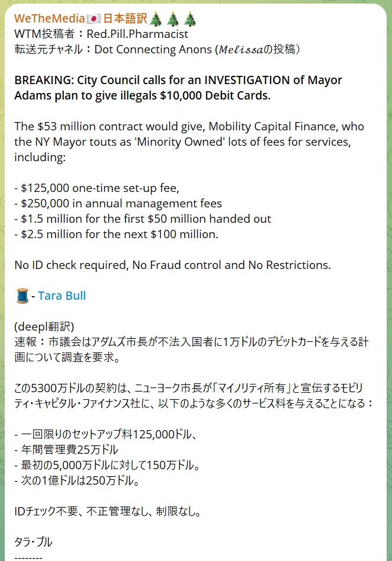Screen dimensions: 392x561
Task: Click the $125,000 one-time set-up fee line
Action: (97, 188)
